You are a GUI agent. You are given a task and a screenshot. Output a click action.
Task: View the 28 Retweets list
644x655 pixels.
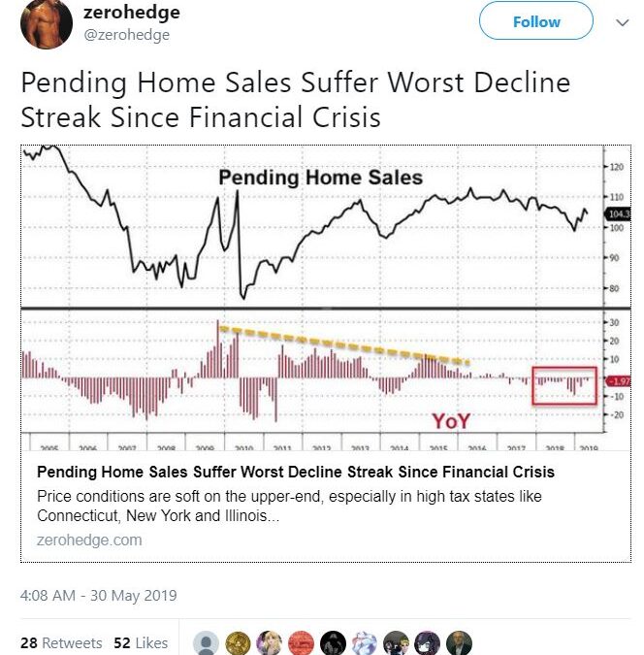(61, 643)
